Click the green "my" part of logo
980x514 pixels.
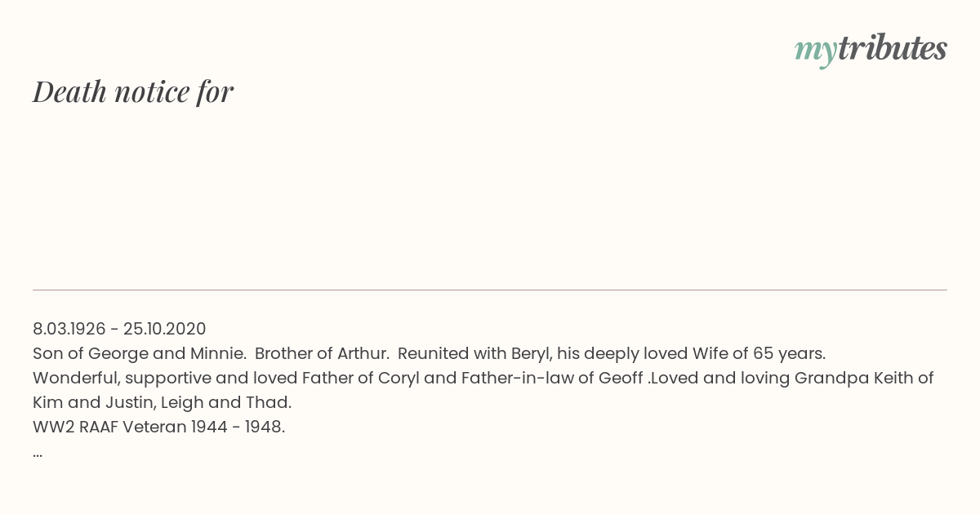point(816,51)
